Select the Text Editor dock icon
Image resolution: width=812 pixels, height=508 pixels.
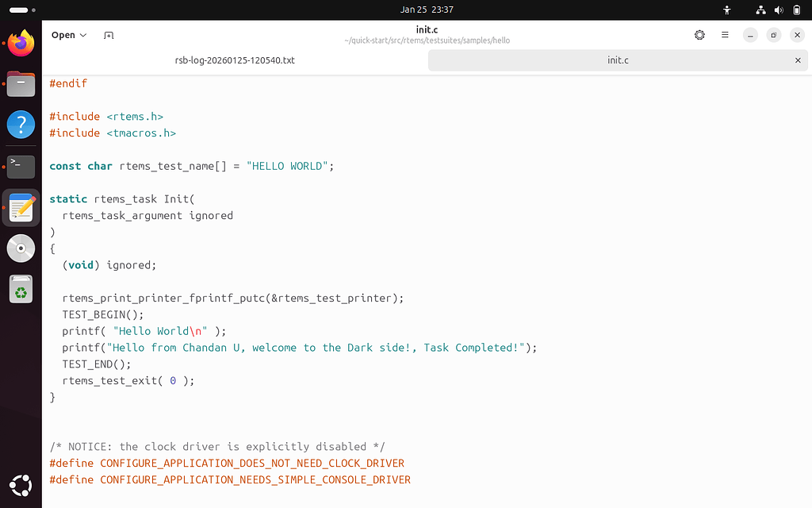pyautogui.click(x=21, y=208)
